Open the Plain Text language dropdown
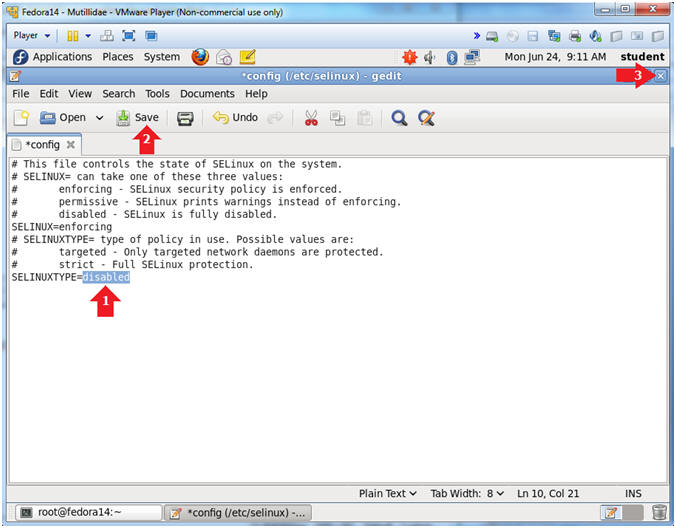Image resolution: width=676 pixels, height=528 pixels. click(x=388, y=494)
